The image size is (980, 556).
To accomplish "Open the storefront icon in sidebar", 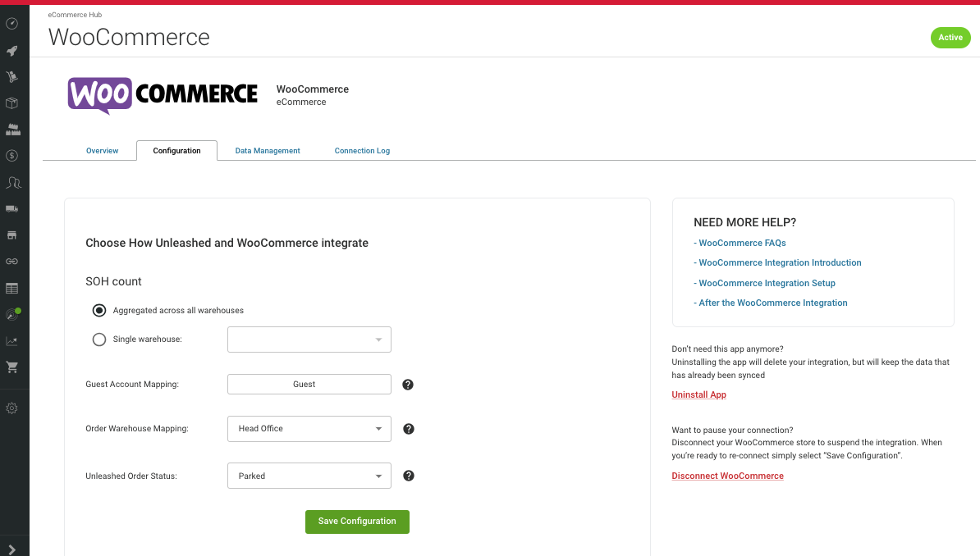I will (x=11, y=235).
